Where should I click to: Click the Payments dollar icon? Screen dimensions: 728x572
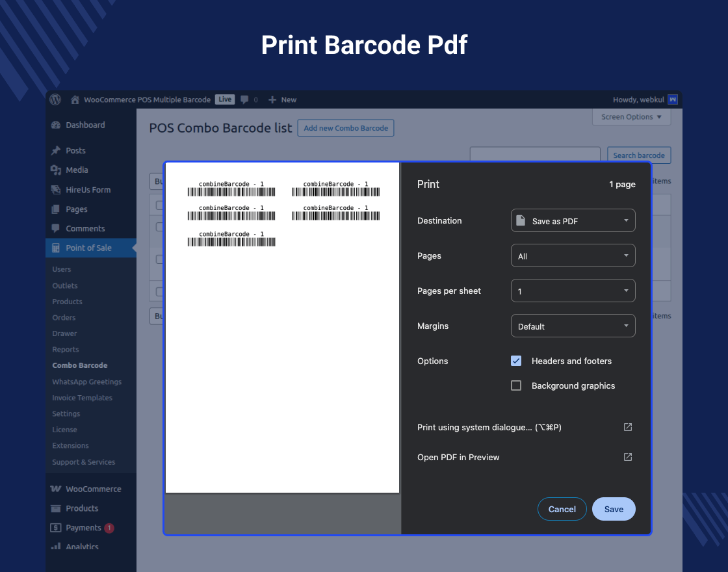[x=56, y=527]
